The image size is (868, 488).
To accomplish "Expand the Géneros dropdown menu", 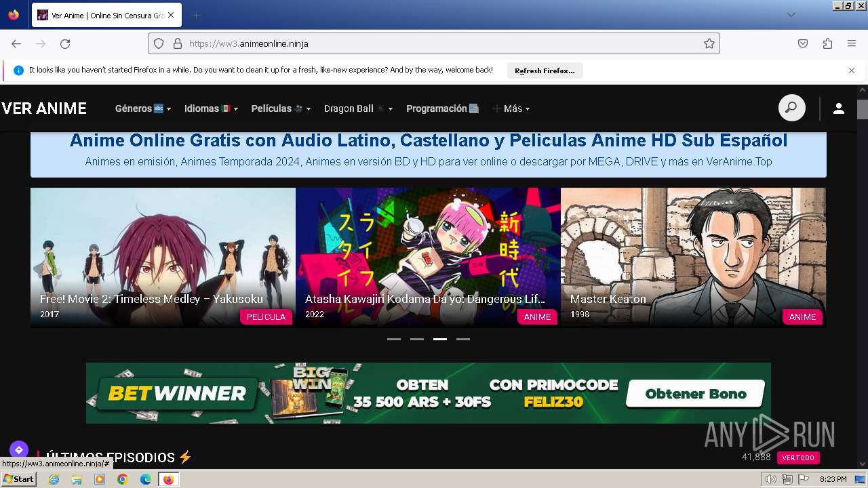I will [x=143, y=108].
